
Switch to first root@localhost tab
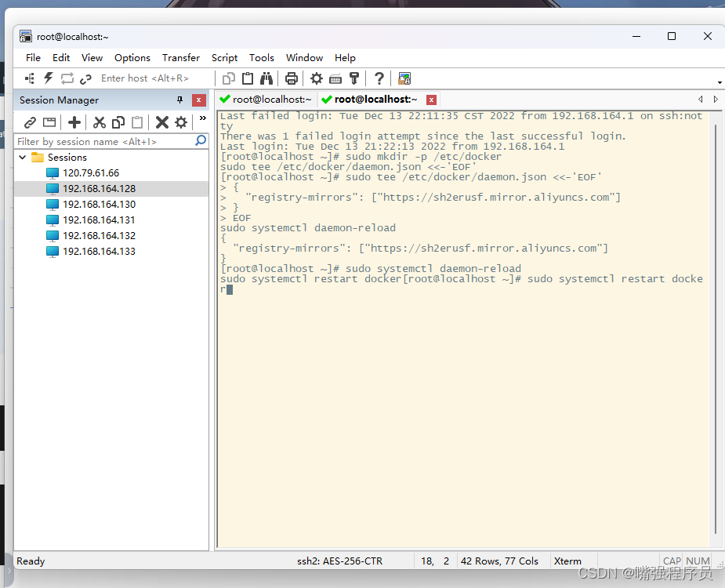click(x=271, y=100)
